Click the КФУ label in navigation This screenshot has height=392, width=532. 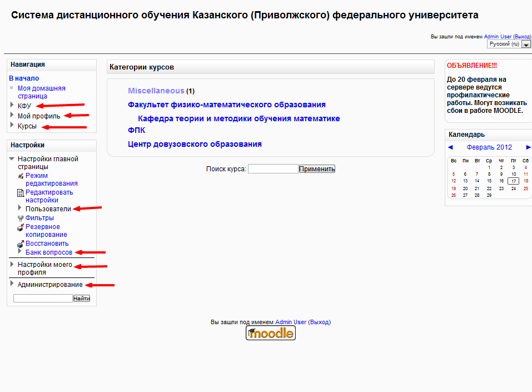click(24, 106)
